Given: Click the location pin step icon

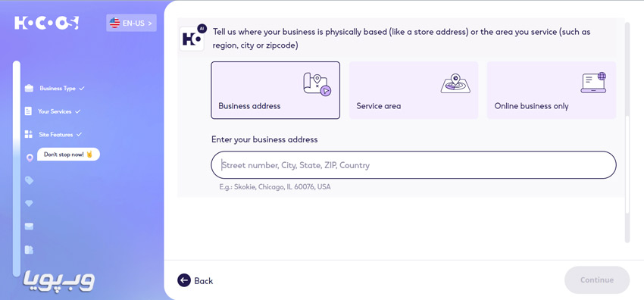Looking at the screenshot, I should coord(29,158).
